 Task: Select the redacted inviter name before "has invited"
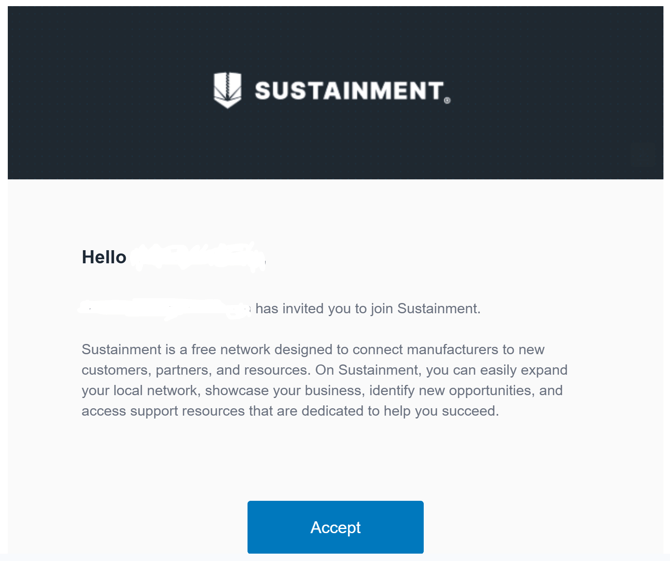point(165,308)
